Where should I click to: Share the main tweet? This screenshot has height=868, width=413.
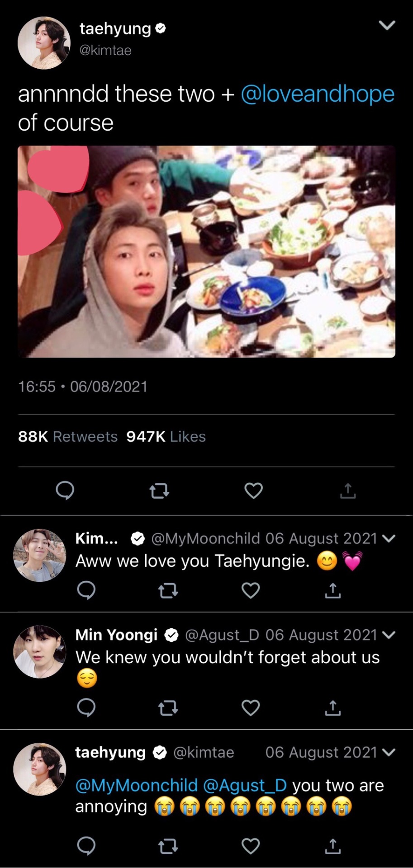coord(347,491)
